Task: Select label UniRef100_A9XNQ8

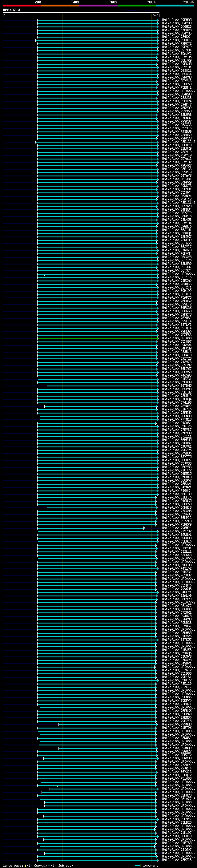Action: (x=177, y=724)
